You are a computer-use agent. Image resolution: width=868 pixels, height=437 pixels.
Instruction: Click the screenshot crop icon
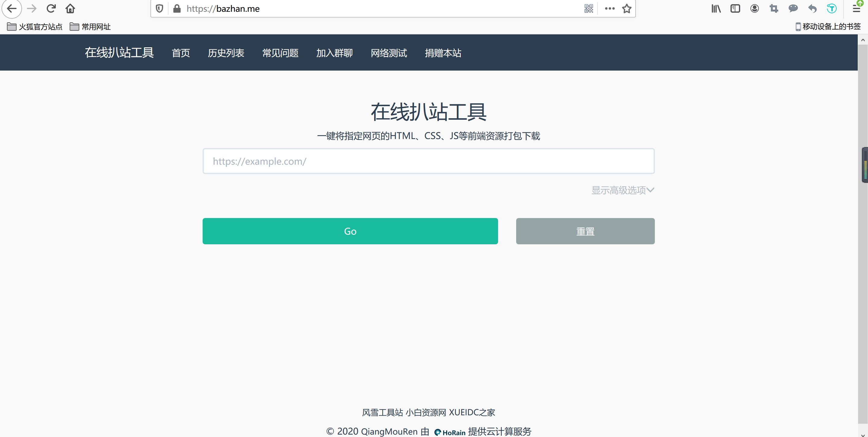(x=774, y=8)
